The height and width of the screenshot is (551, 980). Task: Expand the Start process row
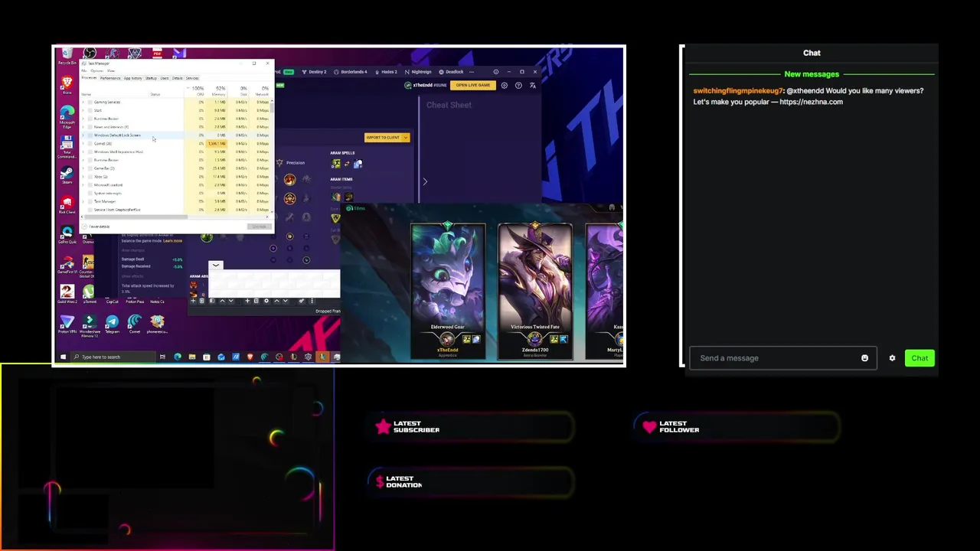click(83, 110)
